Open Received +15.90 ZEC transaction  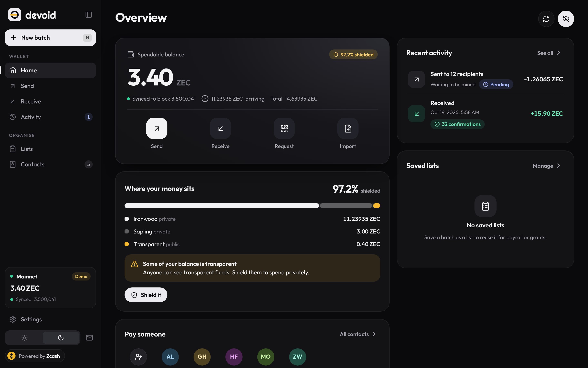coord(485,114)
